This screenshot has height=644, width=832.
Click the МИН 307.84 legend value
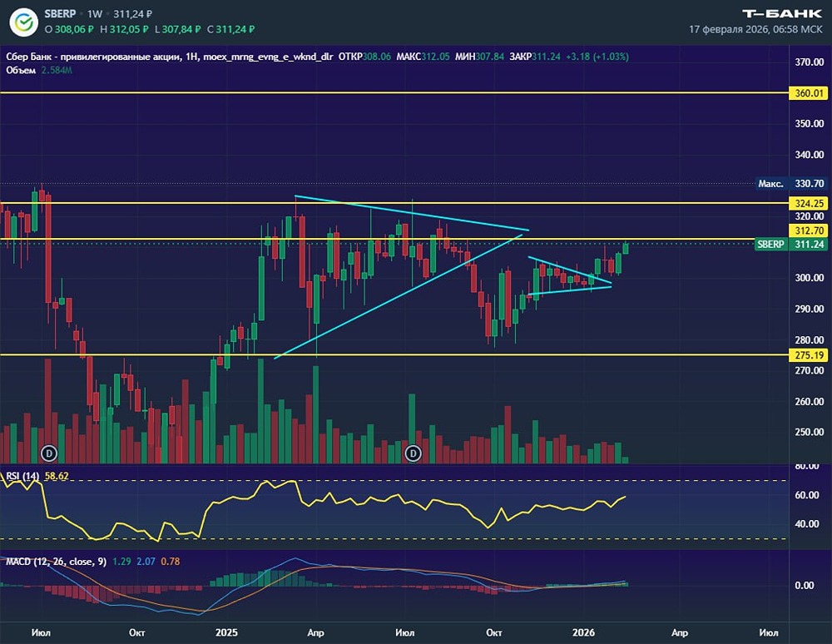click(x=480, y=57)
